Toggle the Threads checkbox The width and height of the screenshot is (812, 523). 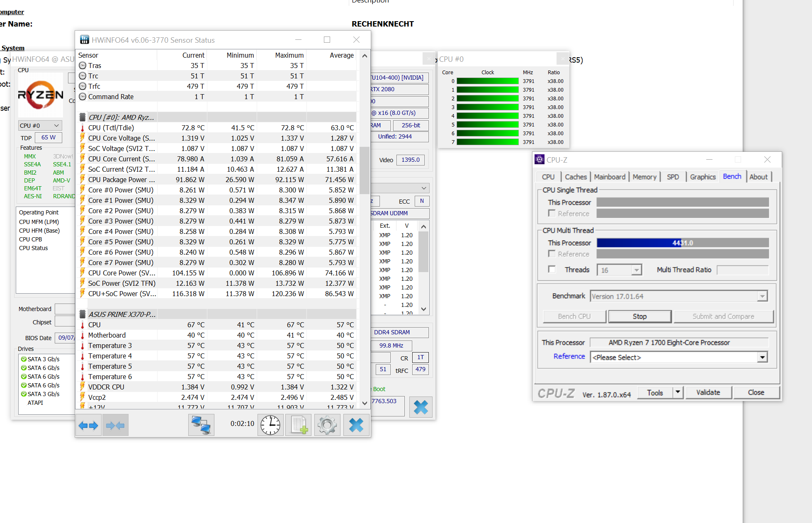[552, 270]
